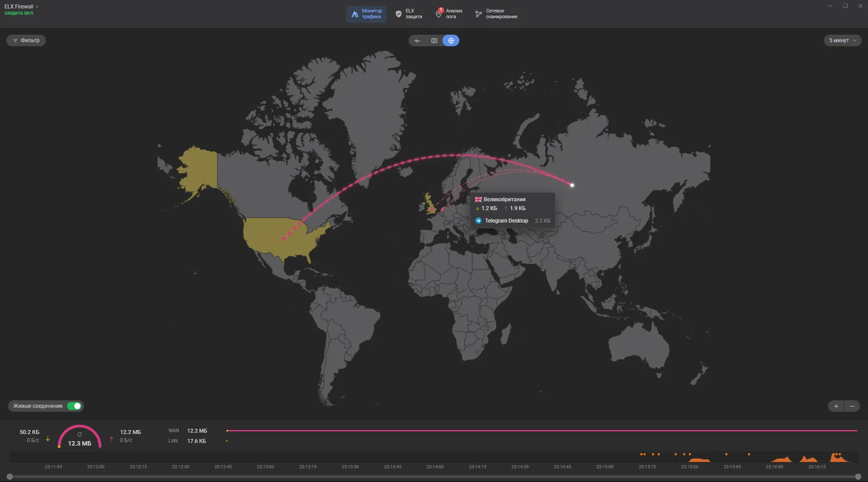Screen dimensions: 868x482
Task: Switch to the world map view icon
Action: (x=451, y=41)
